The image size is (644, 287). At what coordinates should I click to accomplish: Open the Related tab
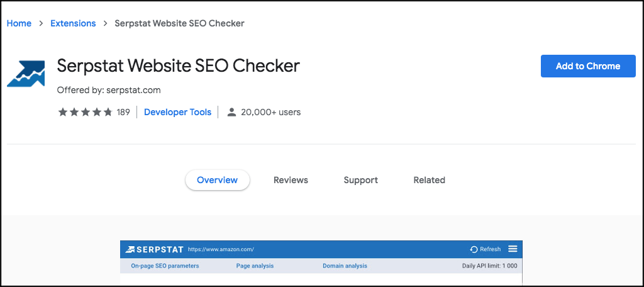click(429, 180)
